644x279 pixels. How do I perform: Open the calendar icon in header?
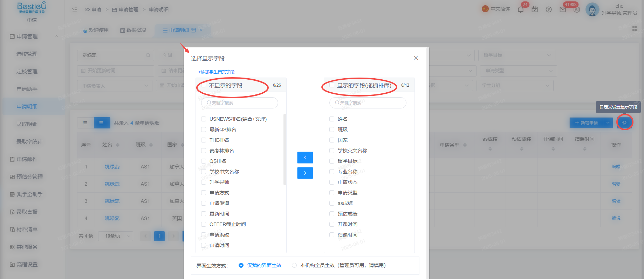tap(535, 9)
